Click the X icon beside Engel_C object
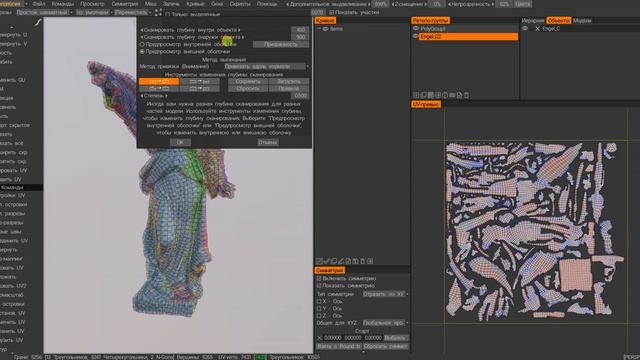 tap(537, 29)
